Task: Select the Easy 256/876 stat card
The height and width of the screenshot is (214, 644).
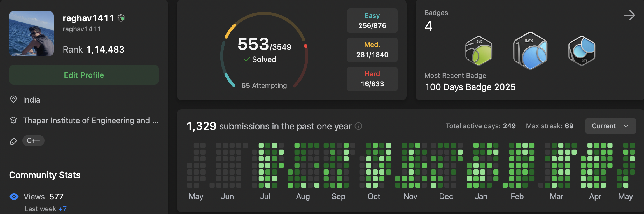Action: [372, 21]
